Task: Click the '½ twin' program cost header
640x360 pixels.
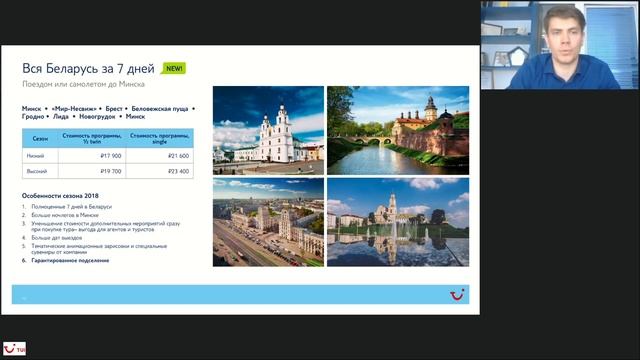Action: tap(92, 138)
